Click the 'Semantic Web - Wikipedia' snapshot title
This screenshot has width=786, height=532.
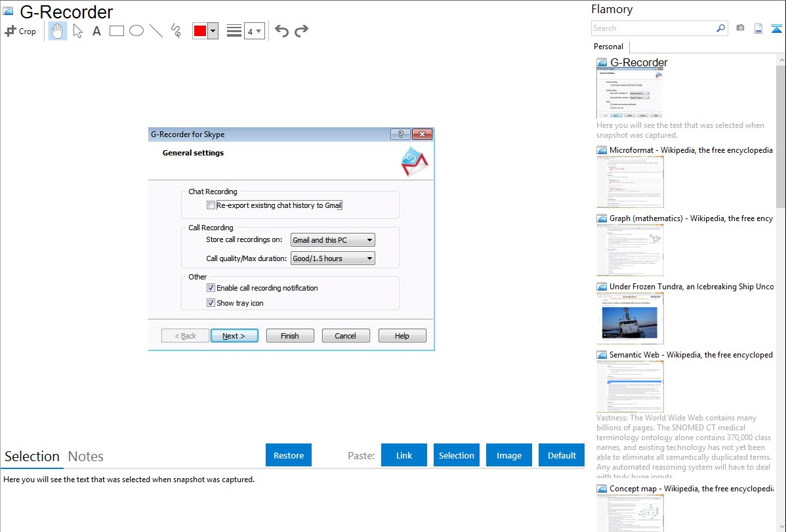691,354
